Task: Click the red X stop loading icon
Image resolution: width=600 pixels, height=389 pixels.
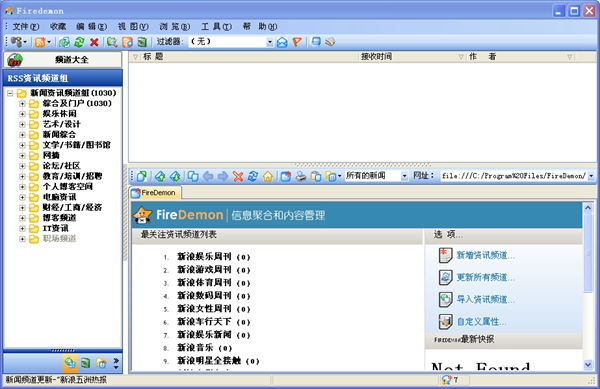Action: 238,176
